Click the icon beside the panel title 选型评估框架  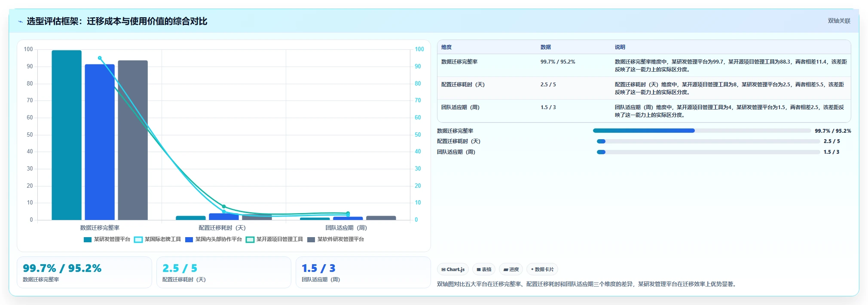[20, 21]
